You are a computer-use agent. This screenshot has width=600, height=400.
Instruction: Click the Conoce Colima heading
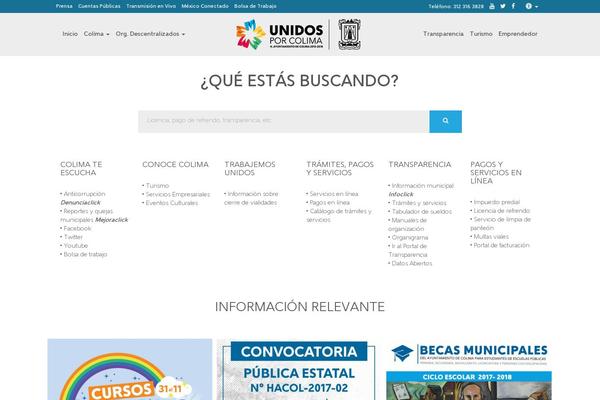[175, 165]
